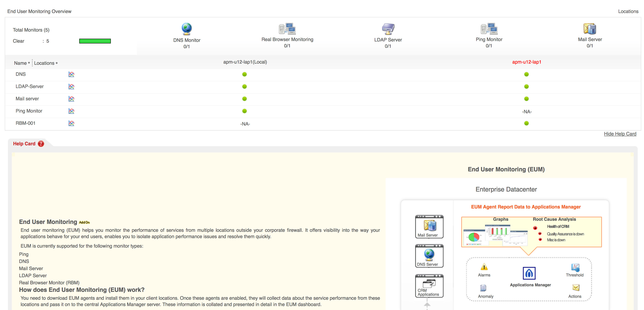Click the Total Monitors (5) label
The image size is (644, 310).
point(31,30)
